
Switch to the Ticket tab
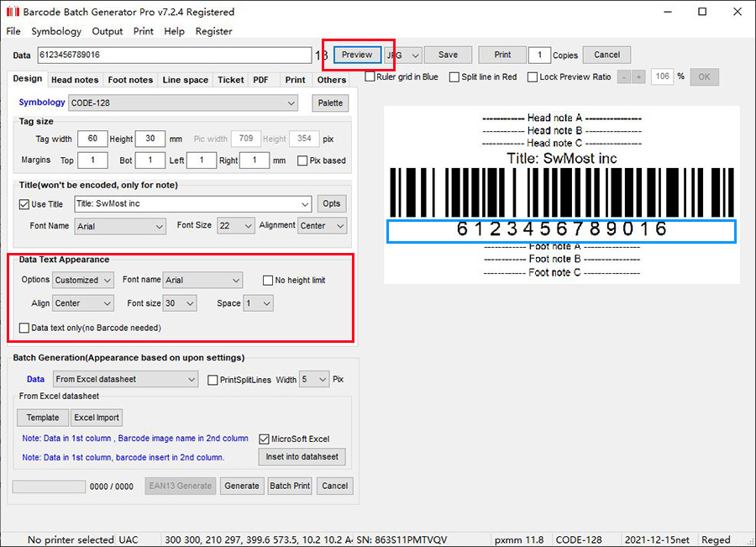point(230,80)
